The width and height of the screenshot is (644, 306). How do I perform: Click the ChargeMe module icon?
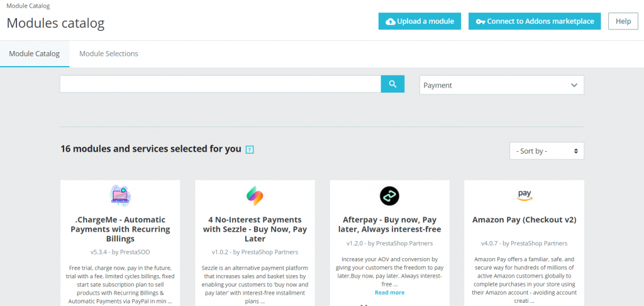(x=119, y=196)
